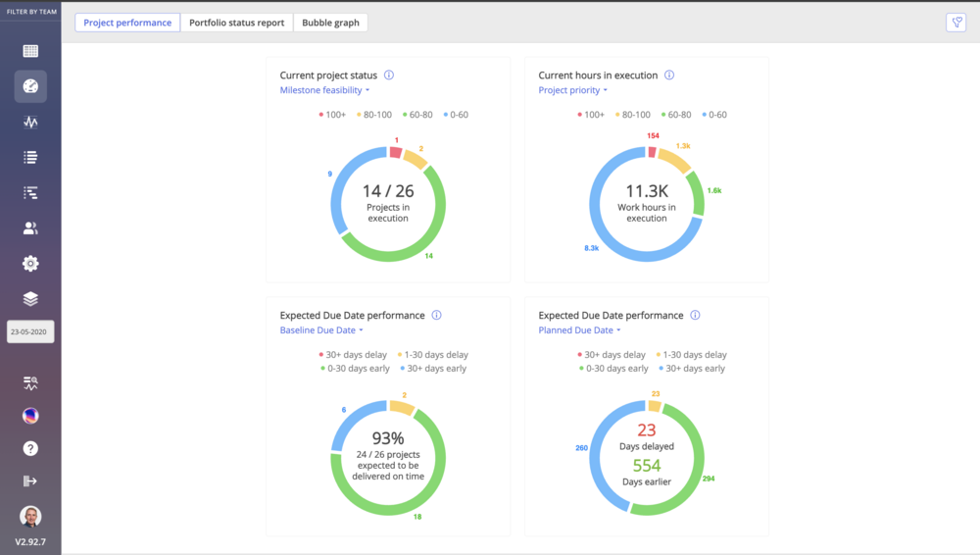Click the dashboard gauge icon in sidebar
Viewport: 980px width, 555px height.
pyautogui.click(x=30, y=86)
